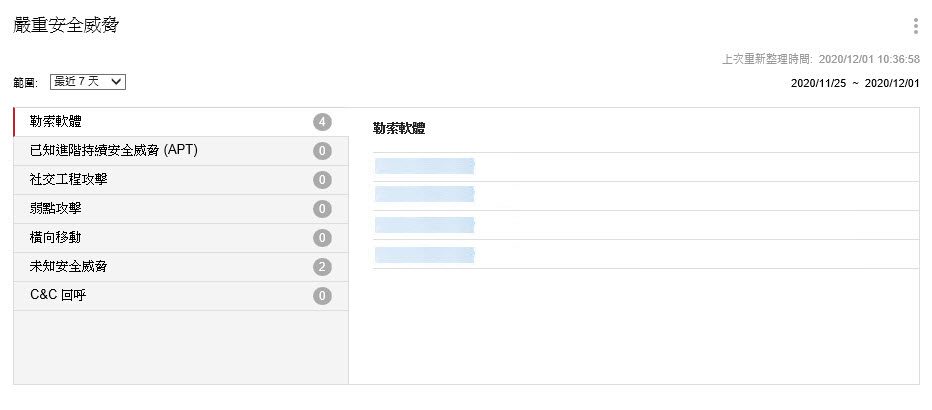This screenshot has height=410, width=932.
Task: Click the 弱點攻擊 zero count badge
Action: coord(322,209)
